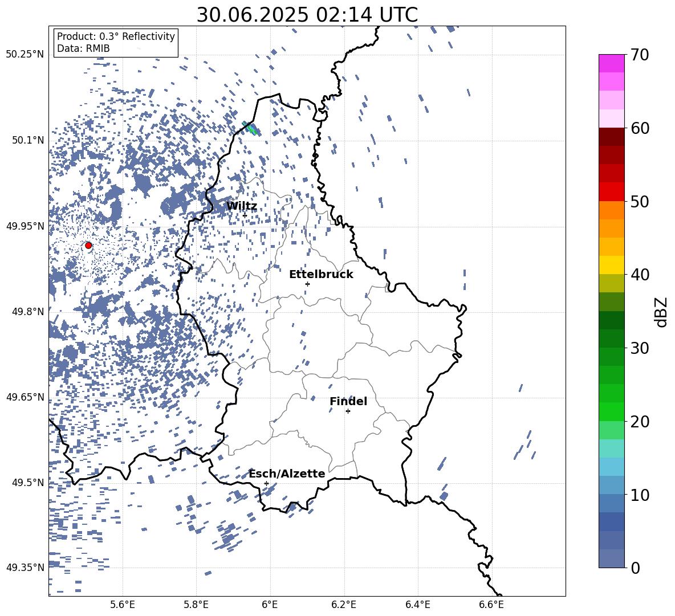Click the green high-reflectivity echo north of Wiltz
Screen dimensions: 675x616
coord(250,128)
